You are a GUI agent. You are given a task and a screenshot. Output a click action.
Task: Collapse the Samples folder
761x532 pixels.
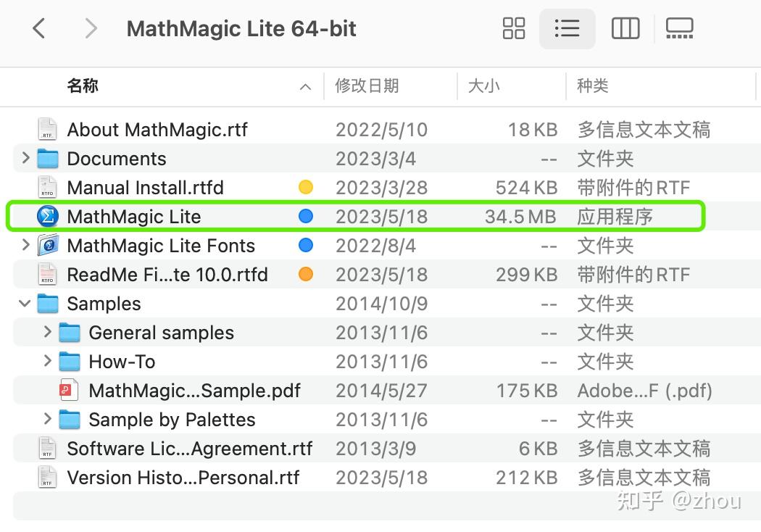[x=25, y=304]
